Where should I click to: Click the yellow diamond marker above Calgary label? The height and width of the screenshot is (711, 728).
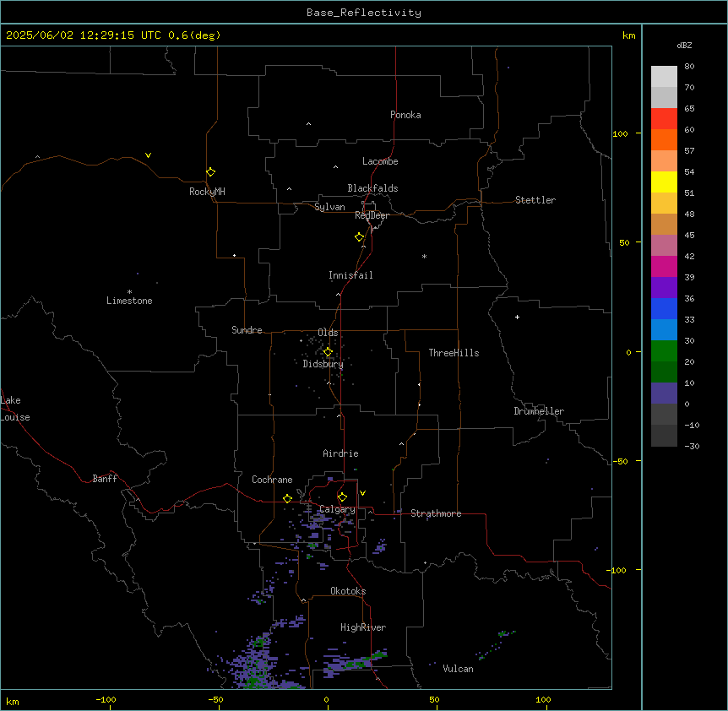[342, 497]
